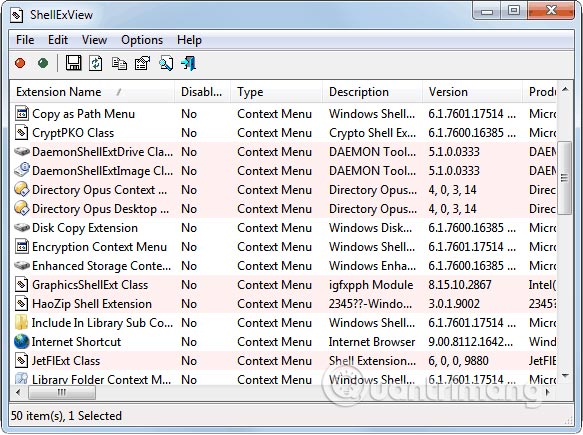The width and height of the screenshot is (583, 435).
Task: Click the Windows Disk description cell
Action: pyautogui.click(x=370, y=228)
